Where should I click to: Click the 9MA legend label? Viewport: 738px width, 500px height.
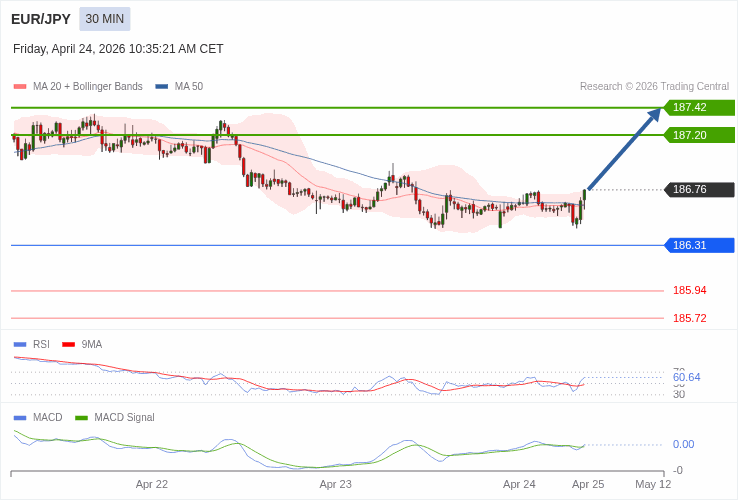[x=92, y=345]
